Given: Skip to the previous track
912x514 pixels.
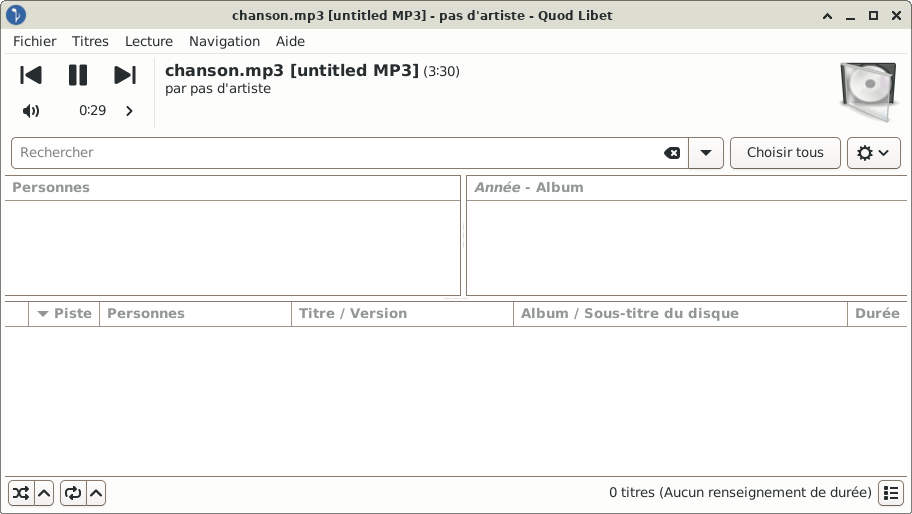Looking at the screenshot, I should [x=31, y=75].
